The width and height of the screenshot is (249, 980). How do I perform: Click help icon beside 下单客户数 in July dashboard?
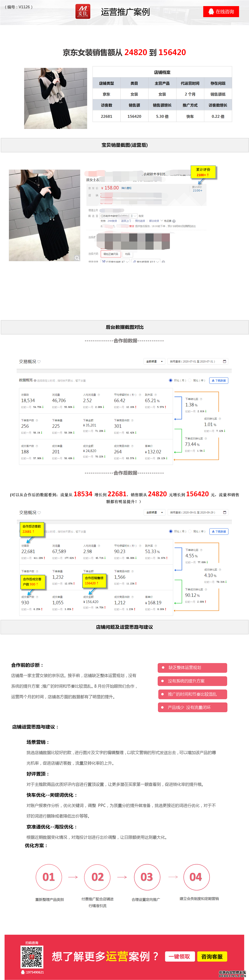(37, 420)
